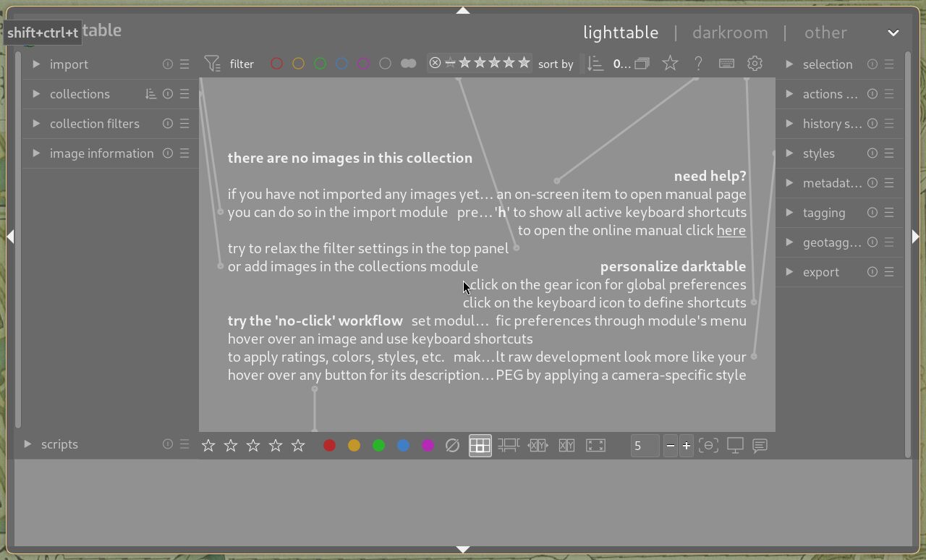Reset tagging module parameters icon
The width and height of the screenshot is (926, 560).
[x=872, y=213]
